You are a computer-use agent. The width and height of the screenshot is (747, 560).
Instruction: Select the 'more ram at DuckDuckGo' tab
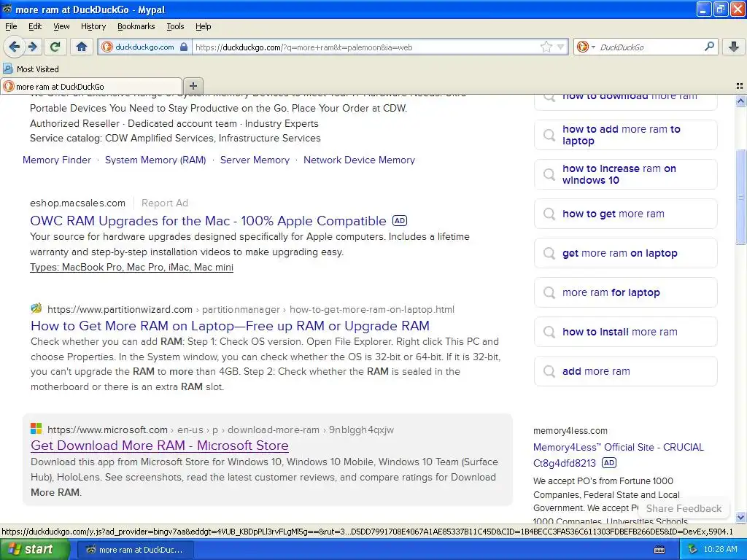[x=91, y=86]
